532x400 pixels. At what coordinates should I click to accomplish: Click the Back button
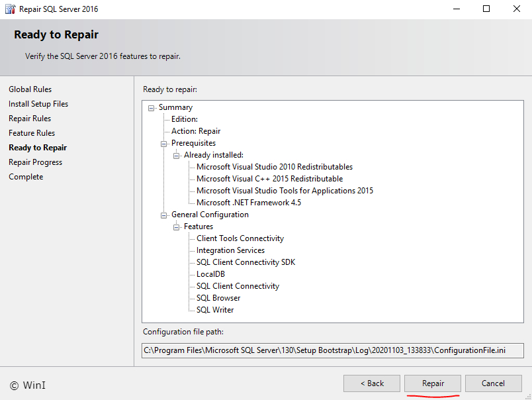371,383
